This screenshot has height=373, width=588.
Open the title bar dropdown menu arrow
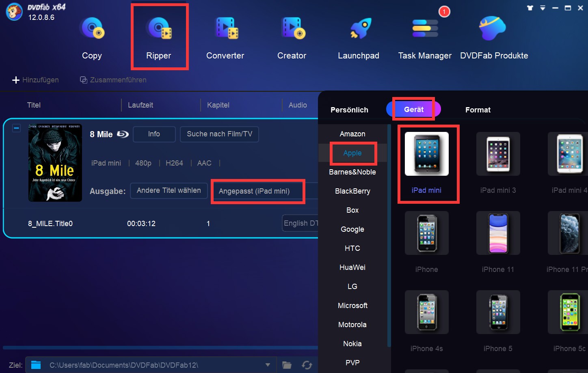point(543,8)
